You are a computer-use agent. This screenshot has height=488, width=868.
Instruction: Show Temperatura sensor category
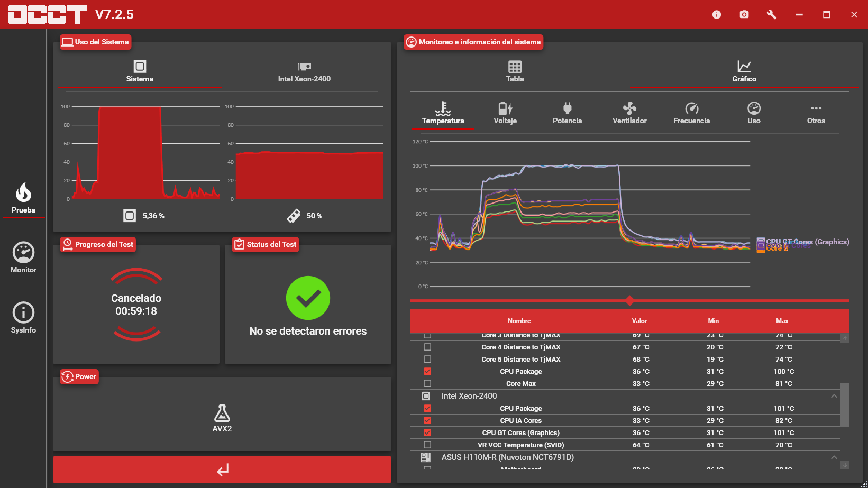click(x=443, y=113)
